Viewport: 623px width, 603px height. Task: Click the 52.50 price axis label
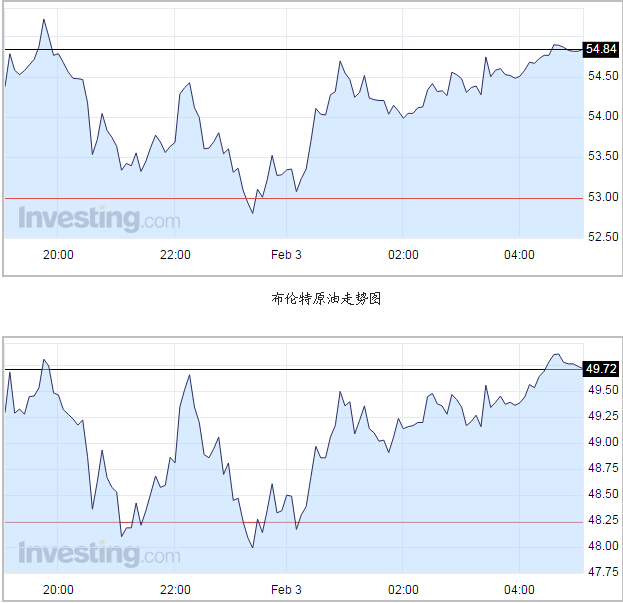602,237
